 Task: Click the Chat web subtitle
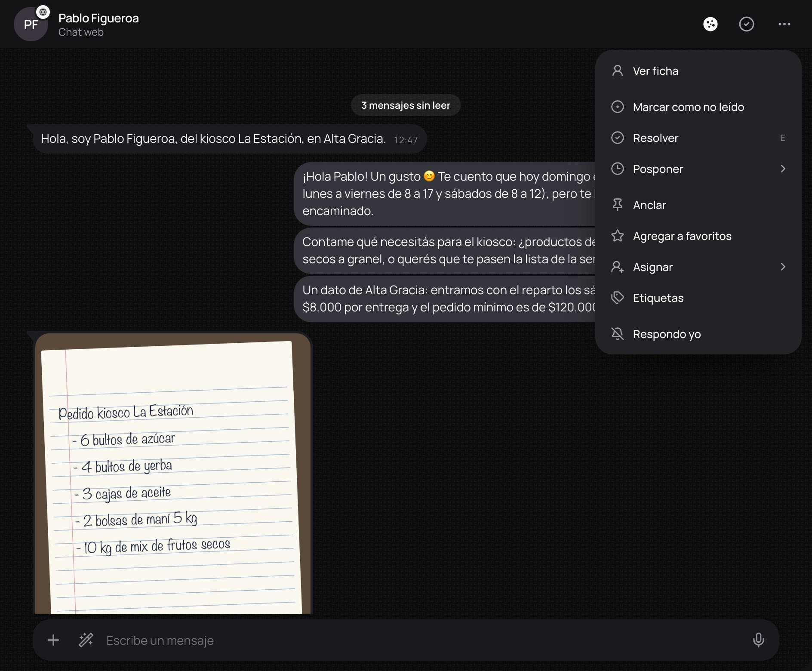[x=81, y=32]
